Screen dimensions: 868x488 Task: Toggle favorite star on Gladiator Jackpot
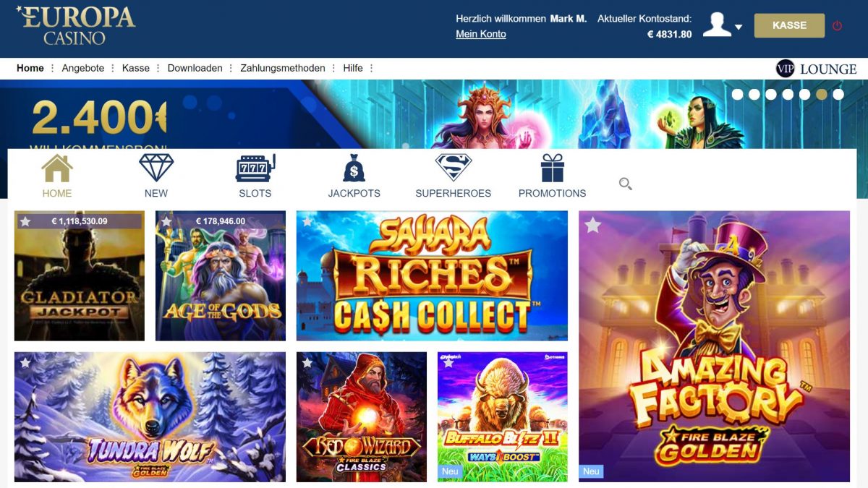click(25, 221)
